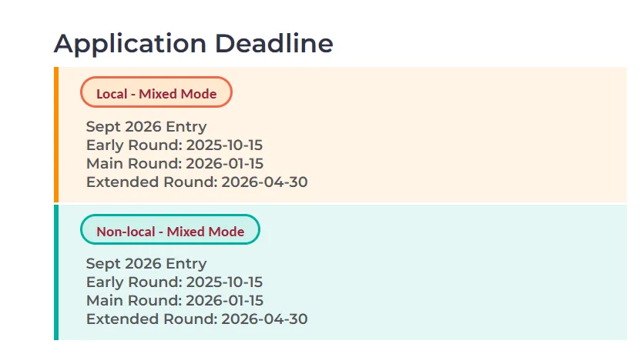Viewport: 644px width, 364px height.
Task: Select the Non-local - Mixed Mode badge
Action: pos(170,231)
